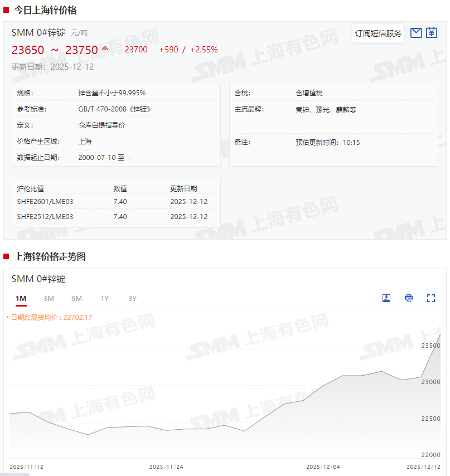Click the 22000 y-axis label
450x476 pixels.
click(x=430, y=455)
